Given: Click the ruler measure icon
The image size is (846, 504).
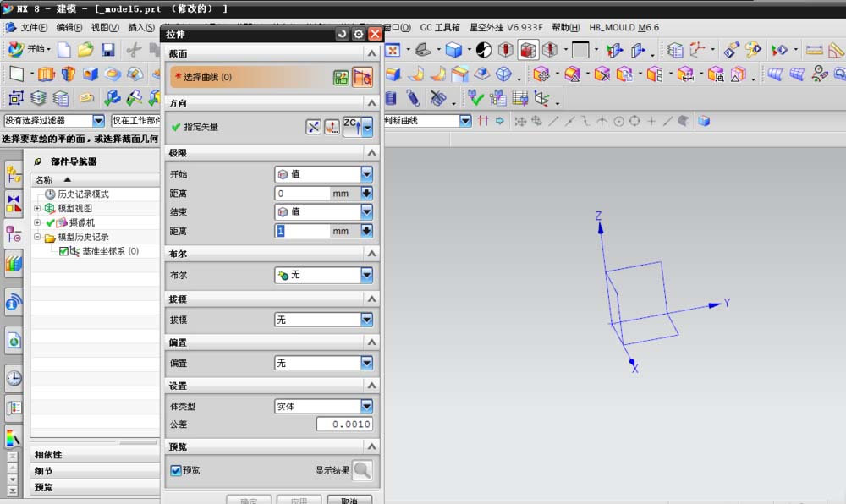Looking at the screenshot, I should [x=814, y=50].
